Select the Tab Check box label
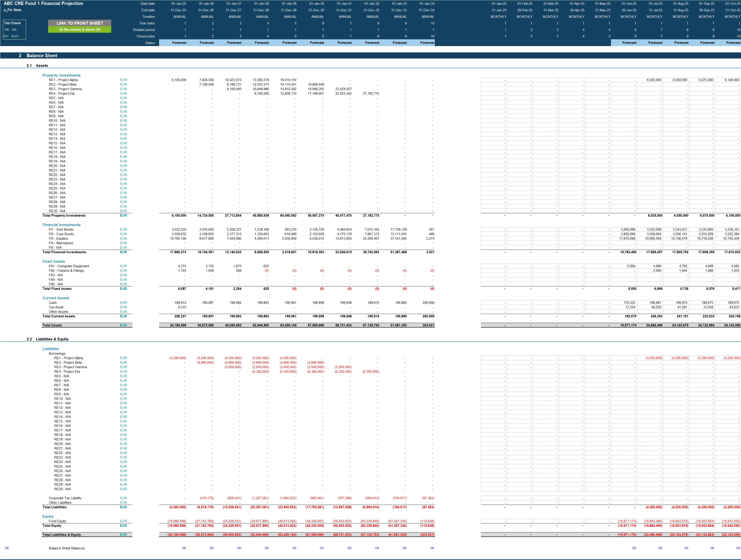 click(12, 23)
